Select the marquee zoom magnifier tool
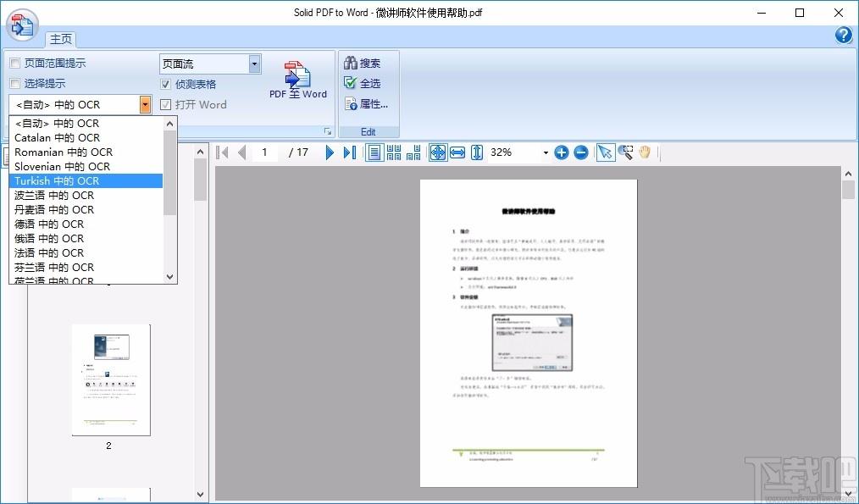This screenshot has width=859, height=504. coord(625,152)
